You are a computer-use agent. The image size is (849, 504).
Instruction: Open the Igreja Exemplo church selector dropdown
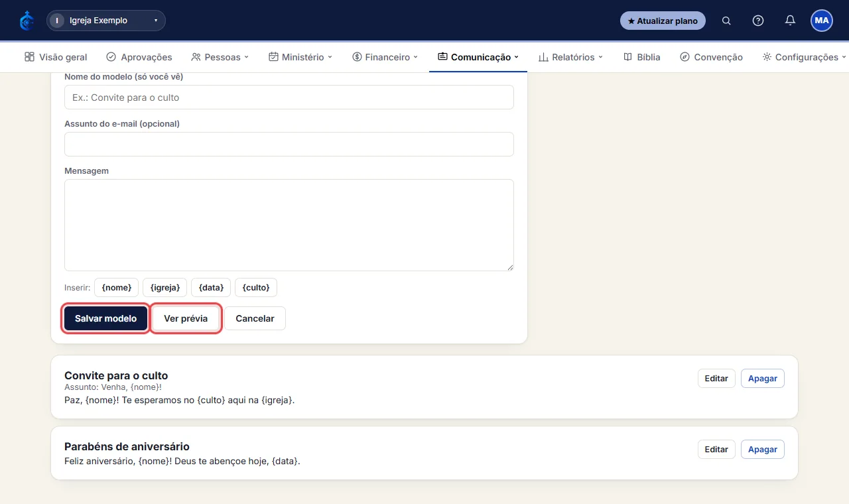pyautogui.click(x=106, y=21)
